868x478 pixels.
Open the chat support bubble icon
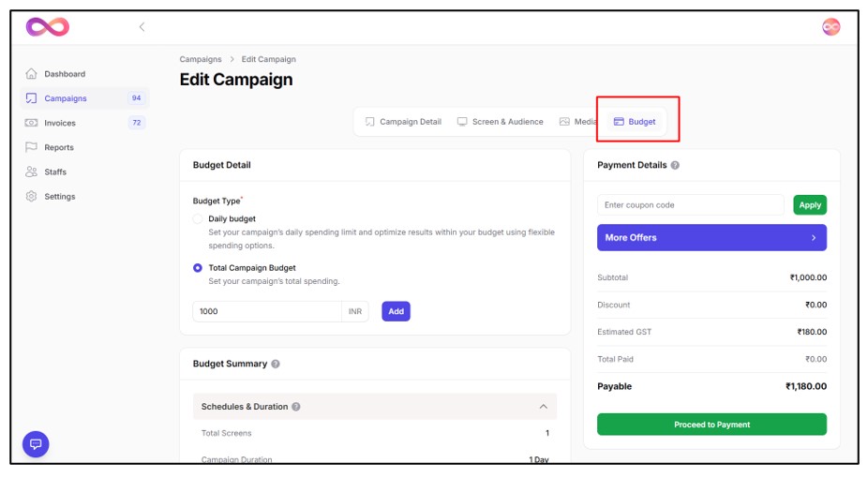tap(36, 444)
